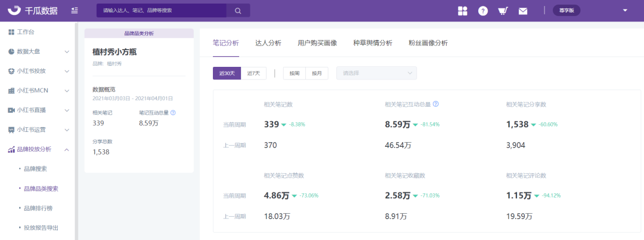Click the 植村秀小方瓶 title
644x240 pixels.
click(114, 52)
